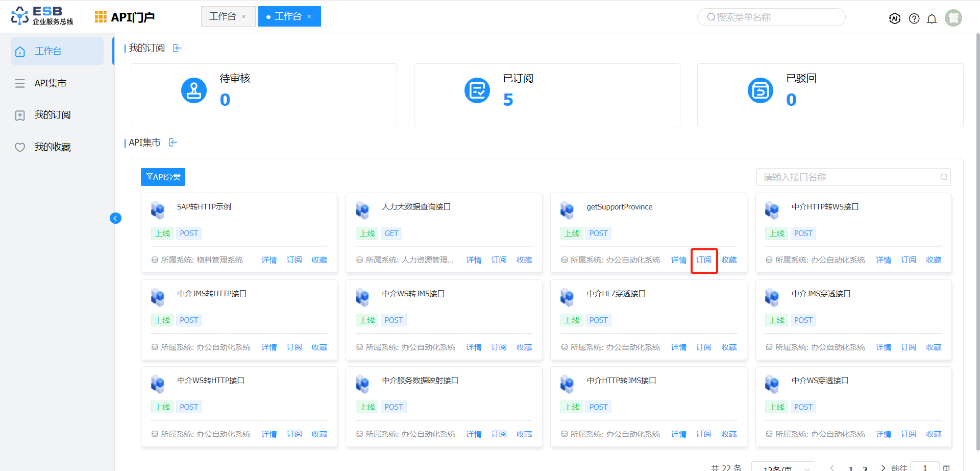Open 详情 for SAP转HTTP示例
Viewport: 980px width, 471px height.
coord(269,260)
